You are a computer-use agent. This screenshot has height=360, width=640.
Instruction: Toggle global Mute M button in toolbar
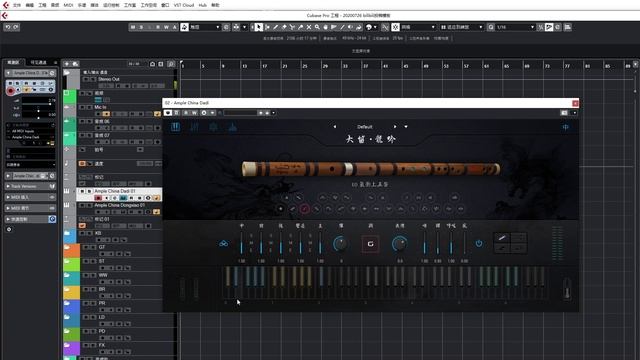[x=133, y=27]
